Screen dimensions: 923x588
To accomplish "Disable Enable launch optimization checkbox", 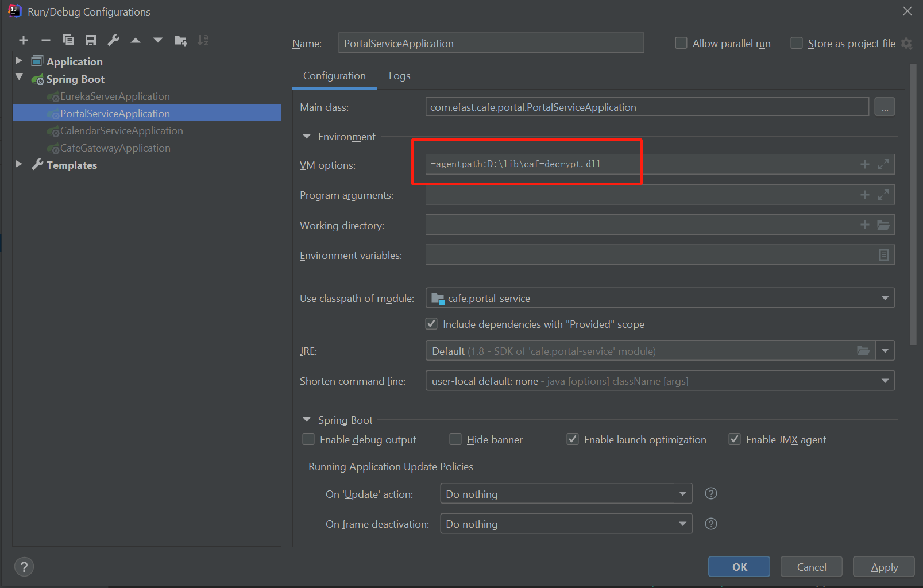I will [573, 439].
